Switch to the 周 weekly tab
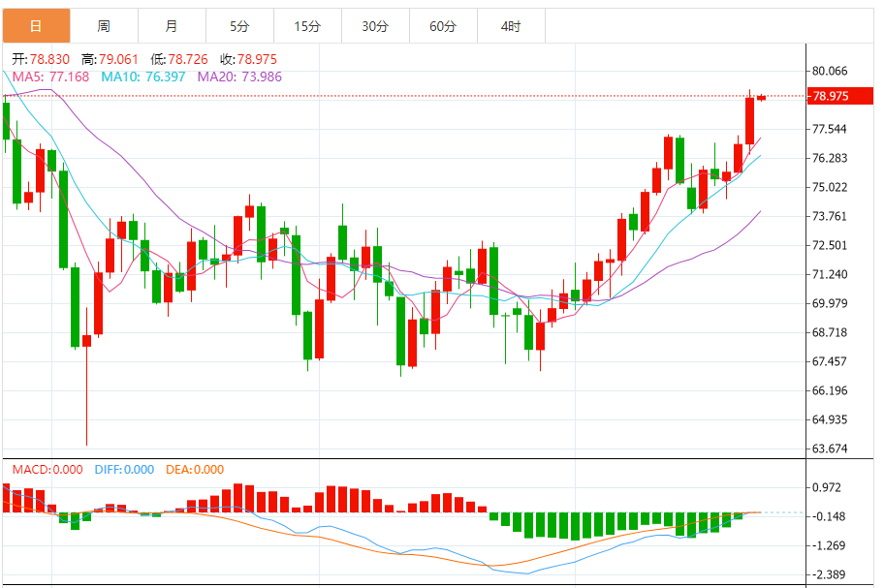This screenshot has width=884, height=588. [x=104, y=26]
